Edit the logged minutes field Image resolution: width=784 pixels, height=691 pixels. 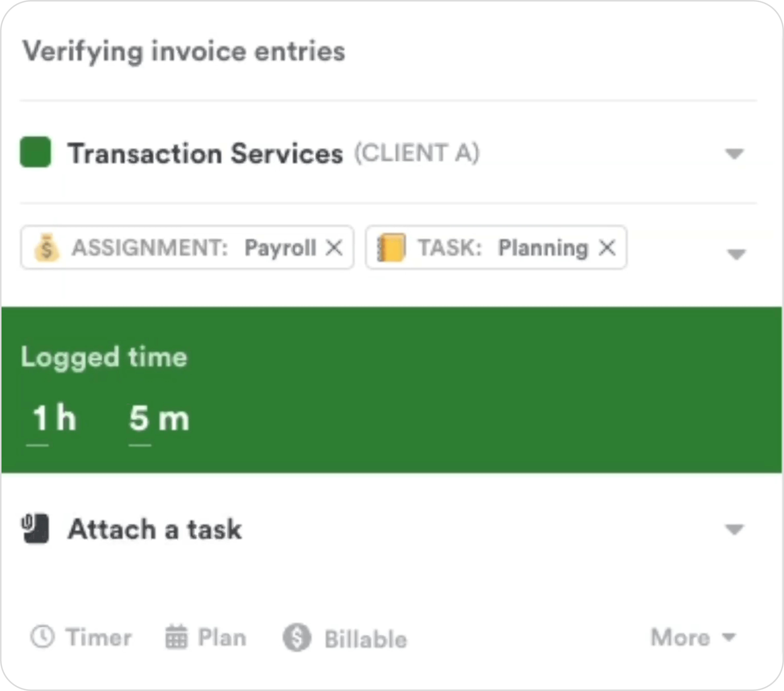pos(139,419)
